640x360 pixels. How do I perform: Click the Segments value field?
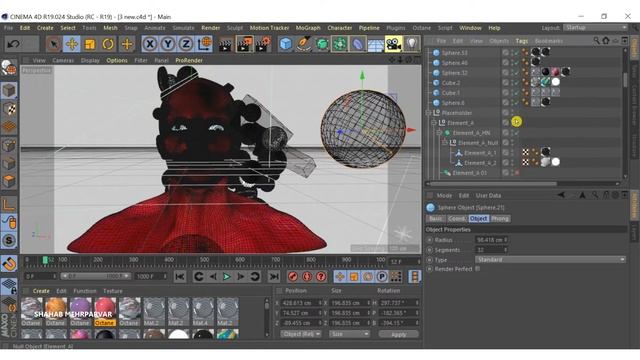[491, 250]
